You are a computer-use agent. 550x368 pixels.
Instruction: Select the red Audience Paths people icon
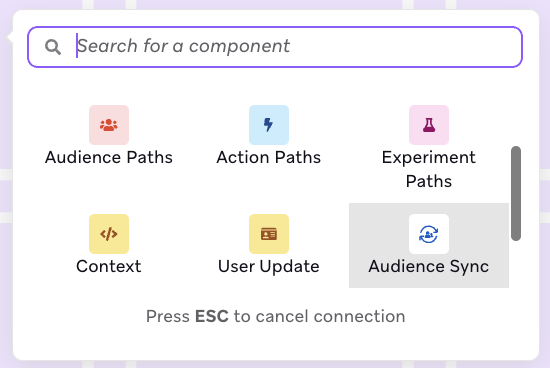tap(109, 125)
